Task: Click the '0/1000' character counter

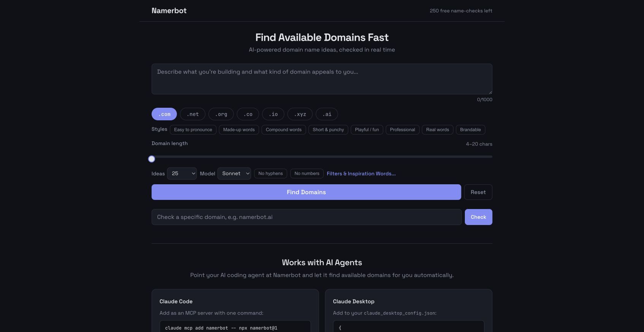Action: [x=485, y=100]
